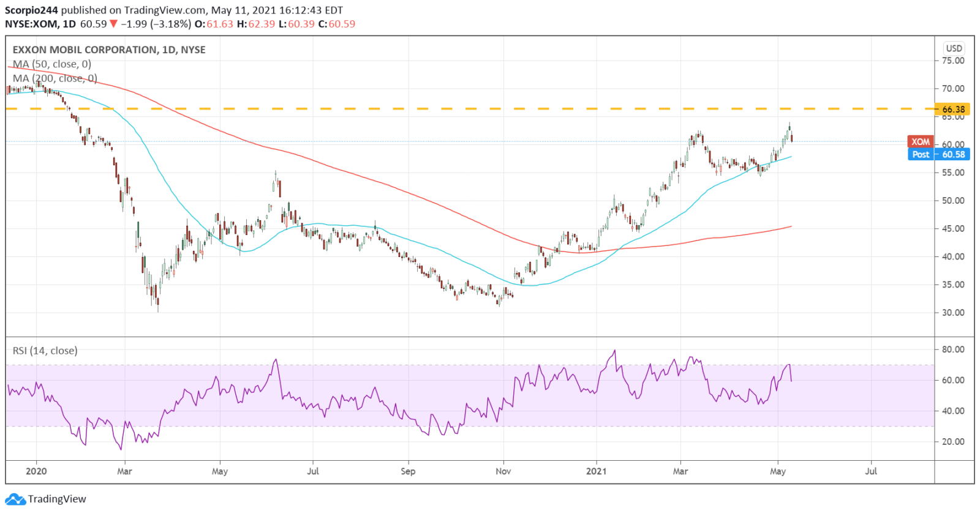This screenshot has height=514, width=980.
Task: Click the TradingView cloud logo icon
Action: point(15,499)
